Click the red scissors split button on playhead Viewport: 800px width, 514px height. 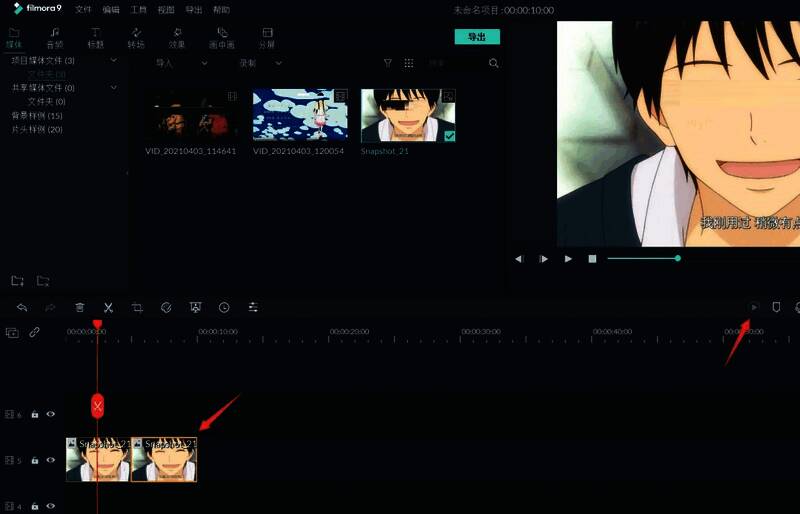tap(97, 406)
